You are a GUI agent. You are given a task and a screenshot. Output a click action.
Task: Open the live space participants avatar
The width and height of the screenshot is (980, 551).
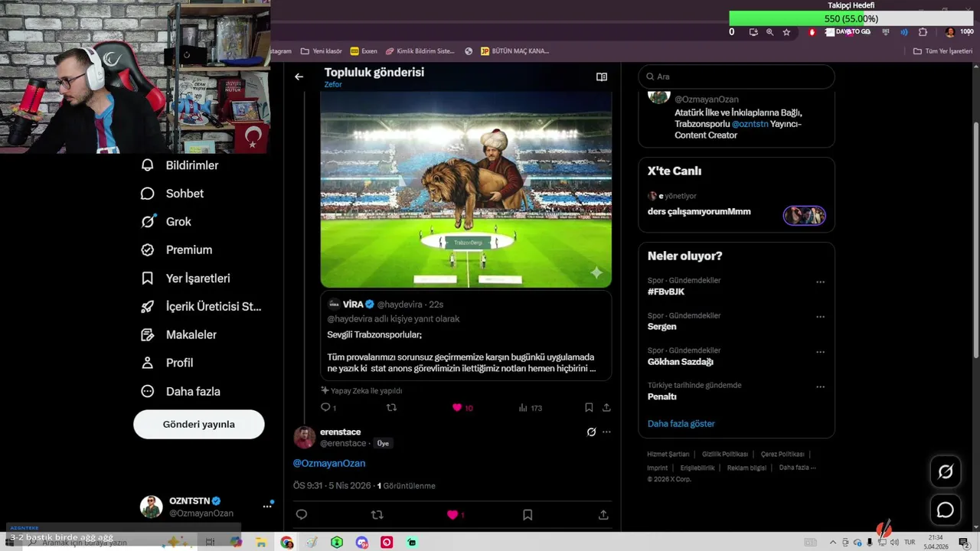[x=804, y=215]
